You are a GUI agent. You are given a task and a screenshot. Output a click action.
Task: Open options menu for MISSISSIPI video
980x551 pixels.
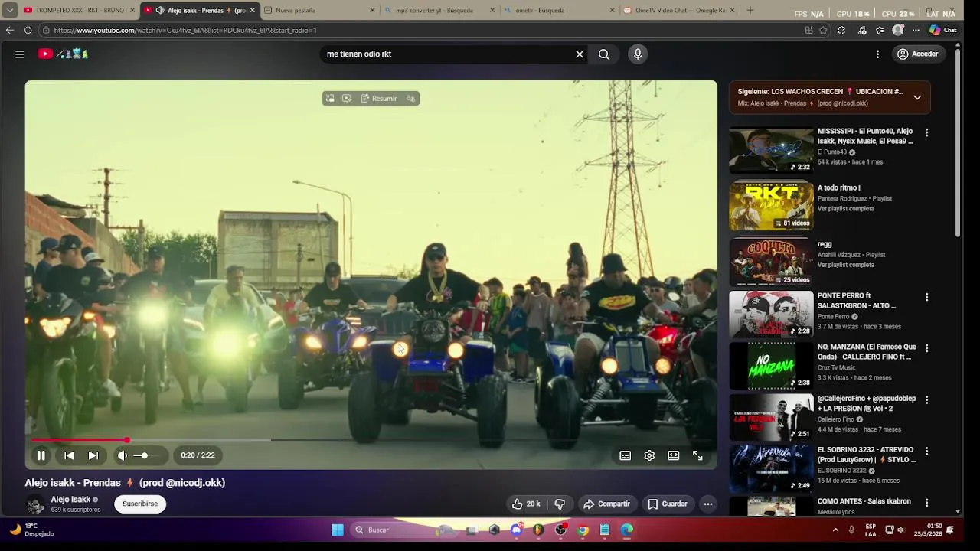pos(926,132)
